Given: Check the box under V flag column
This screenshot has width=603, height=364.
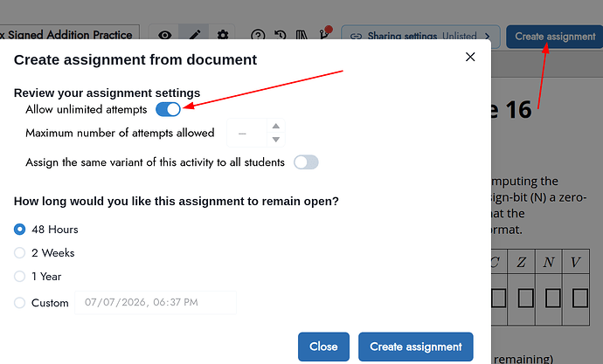Looking at the screenshot, I should 580,298.
